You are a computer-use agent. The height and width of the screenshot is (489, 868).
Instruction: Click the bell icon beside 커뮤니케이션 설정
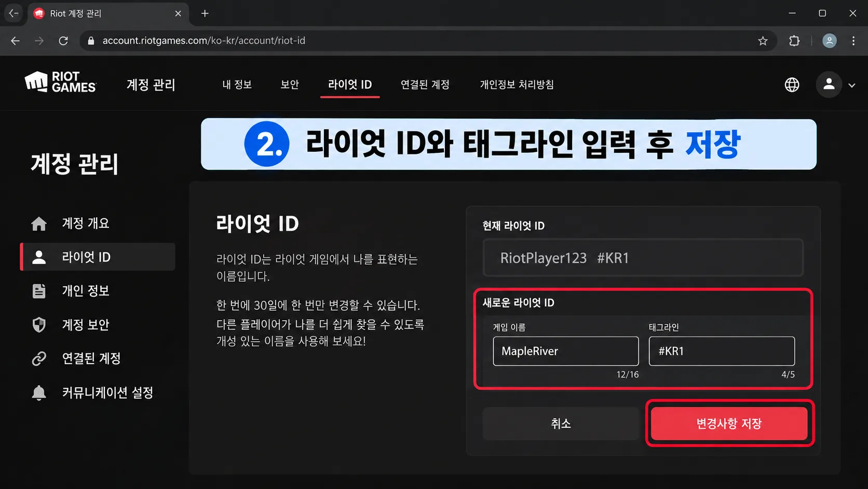39,393
